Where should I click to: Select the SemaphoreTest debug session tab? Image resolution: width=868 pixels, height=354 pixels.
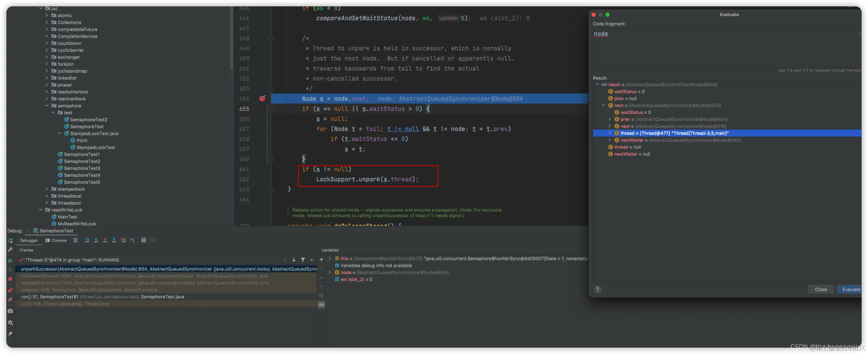tap(53, 231)
